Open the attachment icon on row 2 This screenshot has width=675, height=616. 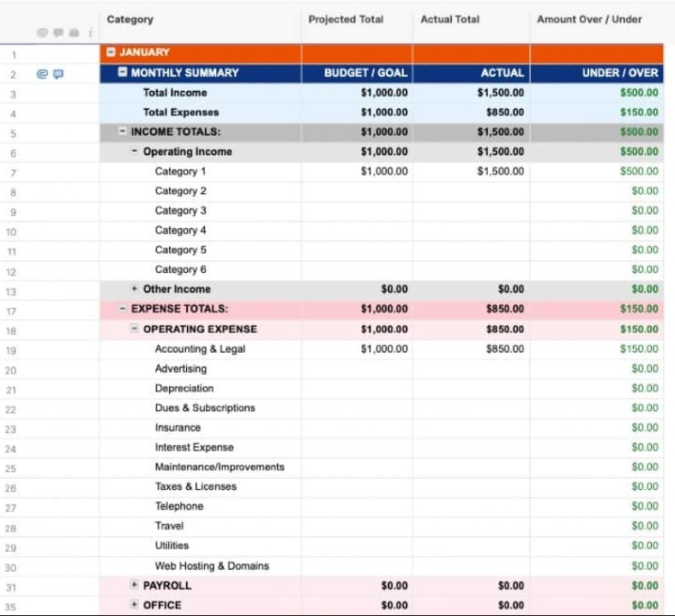click(x=42, y=74)
